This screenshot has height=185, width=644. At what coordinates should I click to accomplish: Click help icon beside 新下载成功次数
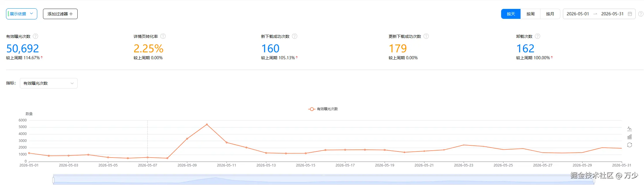coord(295,36)
